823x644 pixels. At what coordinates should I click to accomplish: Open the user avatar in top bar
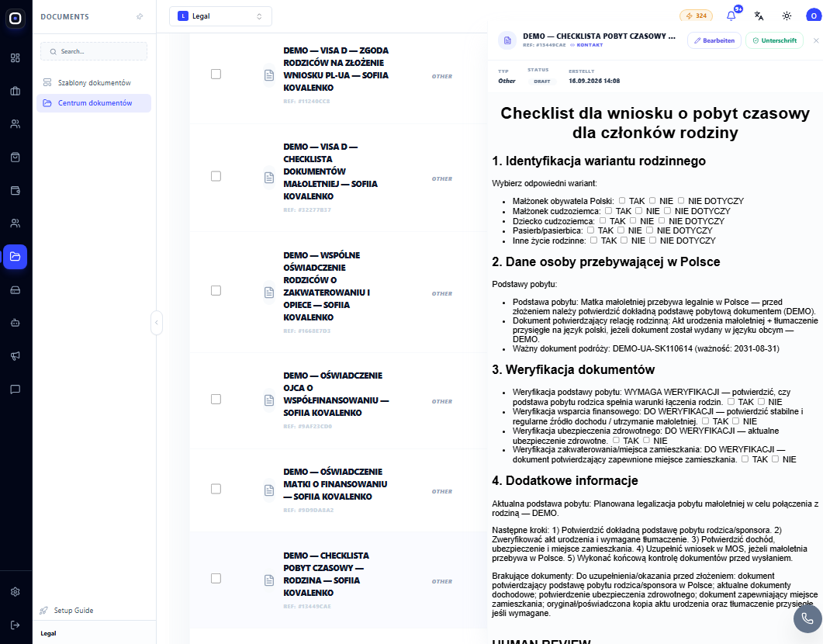(814, 16)
